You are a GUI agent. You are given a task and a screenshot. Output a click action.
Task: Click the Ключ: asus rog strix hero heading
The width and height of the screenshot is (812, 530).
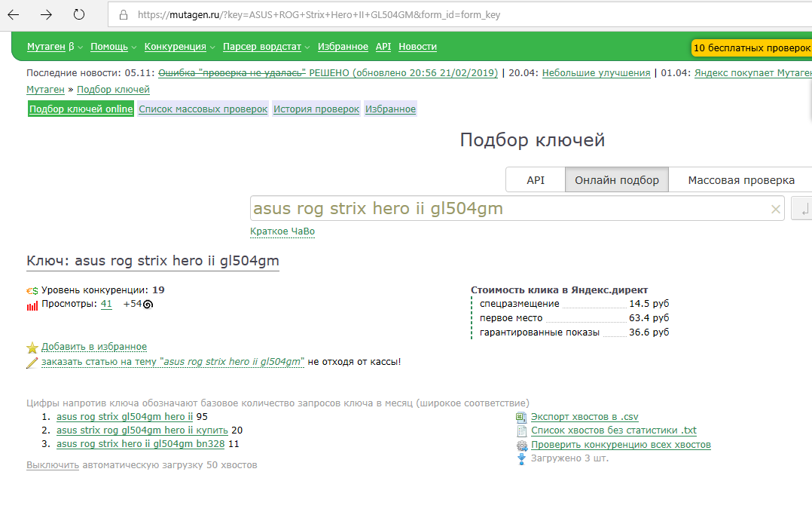[x=153, y=261]
